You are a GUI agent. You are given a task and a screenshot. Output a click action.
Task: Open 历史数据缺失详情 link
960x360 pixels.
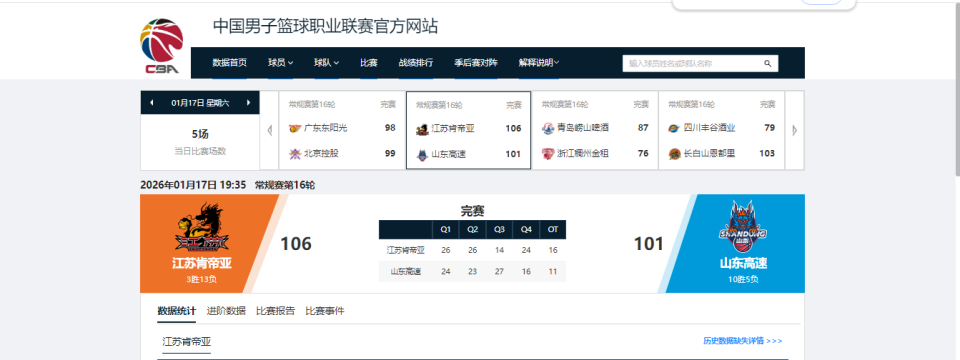743,341
